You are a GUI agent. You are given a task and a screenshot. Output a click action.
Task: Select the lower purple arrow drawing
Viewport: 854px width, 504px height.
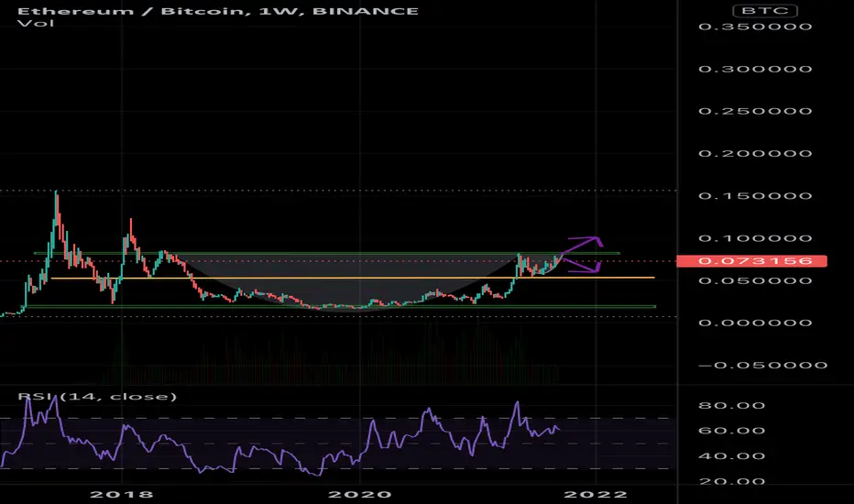point(581,265)
